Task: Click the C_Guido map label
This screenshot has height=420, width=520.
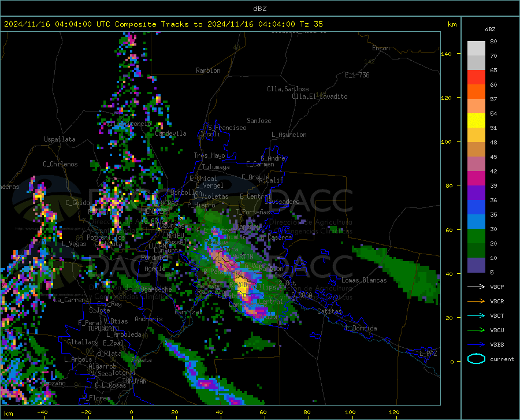Action: click(x=77, y=203)
